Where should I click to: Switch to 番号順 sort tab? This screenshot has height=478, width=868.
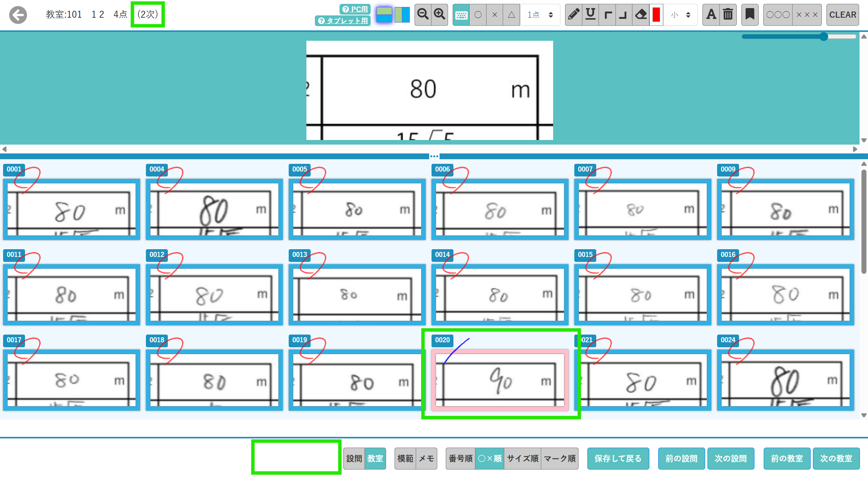pyautogui.click(x=460, y=458)
